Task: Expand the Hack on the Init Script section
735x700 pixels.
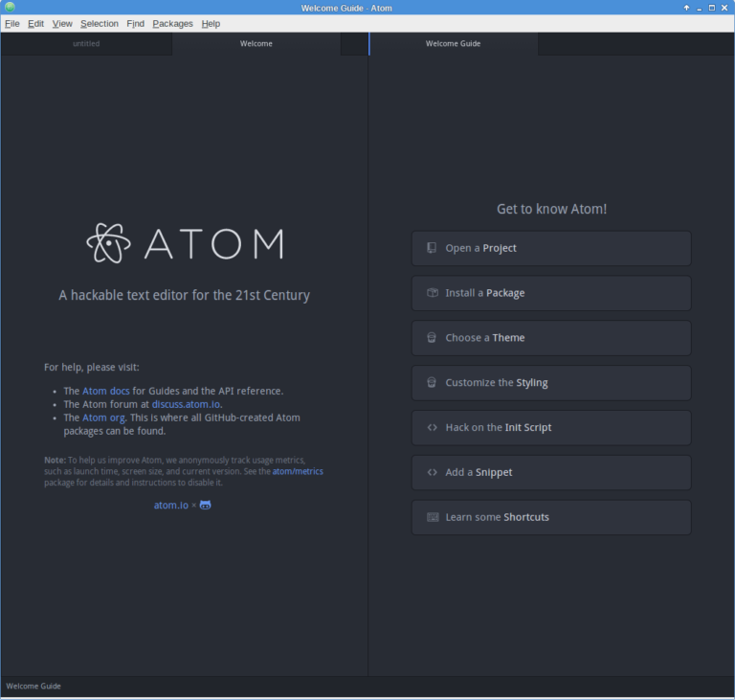Action: [551, 427]
